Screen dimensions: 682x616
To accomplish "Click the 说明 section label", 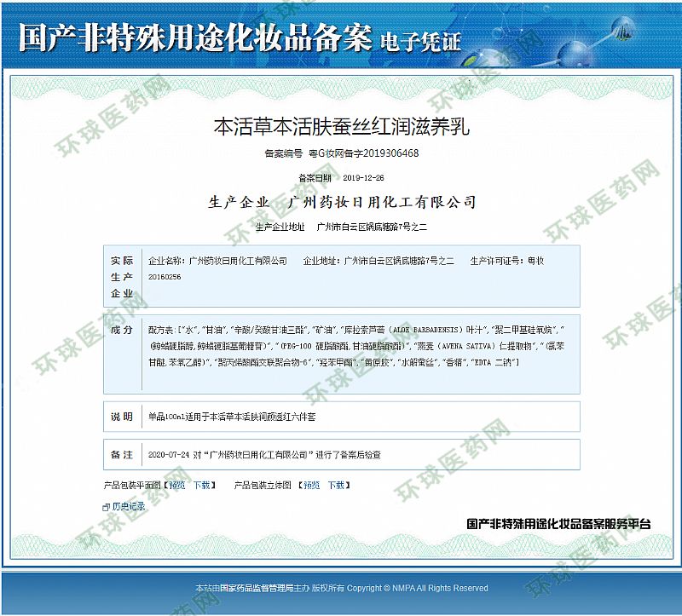I will point(121,417).
